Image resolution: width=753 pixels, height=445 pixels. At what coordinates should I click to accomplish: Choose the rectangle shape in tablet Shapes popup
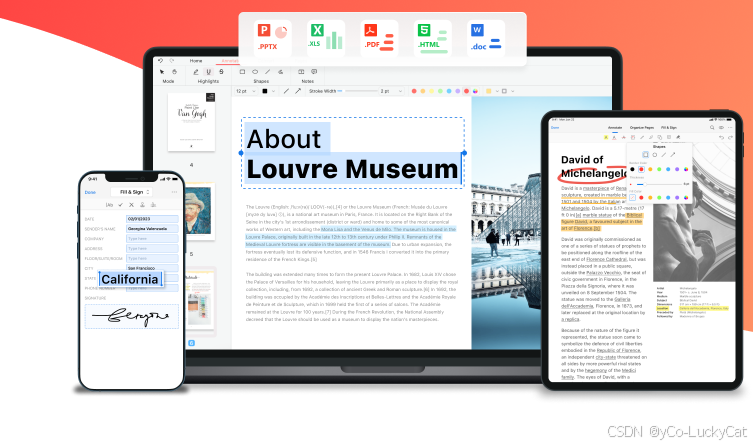point(645,155)
